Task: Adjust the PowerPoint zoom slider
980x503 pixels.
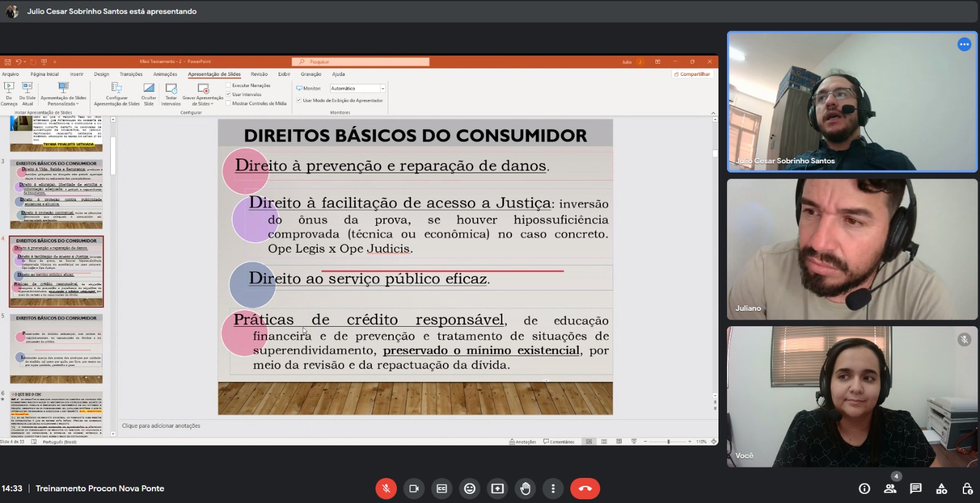Action: coord(668,441)
